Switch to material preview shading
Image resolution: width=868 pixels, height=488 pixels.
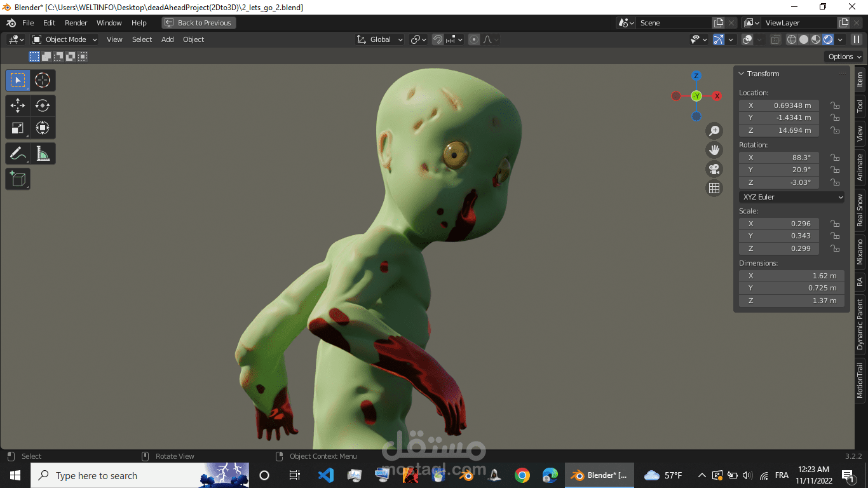click(816, 39)
